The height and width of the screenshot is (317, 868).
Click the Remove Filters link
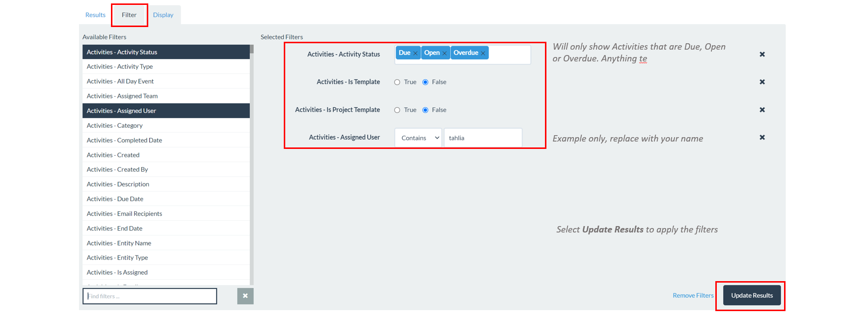[x=693, y=295]
